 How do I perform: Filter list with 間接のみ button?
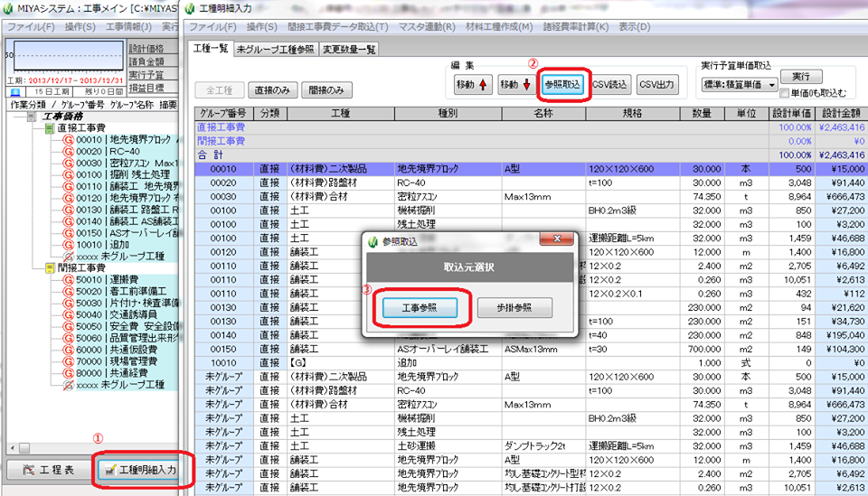coord(326,90)
